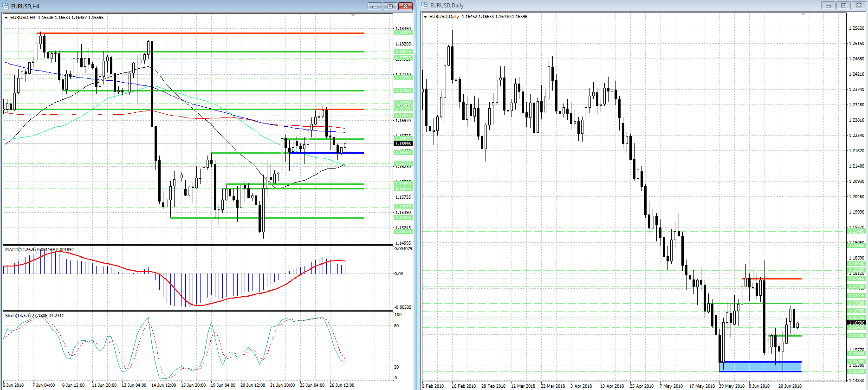Click the EURUSD,Daily window chart icon
Viewport: 868px width, 390px height.
pyautogui.click(x=425, y=6)
